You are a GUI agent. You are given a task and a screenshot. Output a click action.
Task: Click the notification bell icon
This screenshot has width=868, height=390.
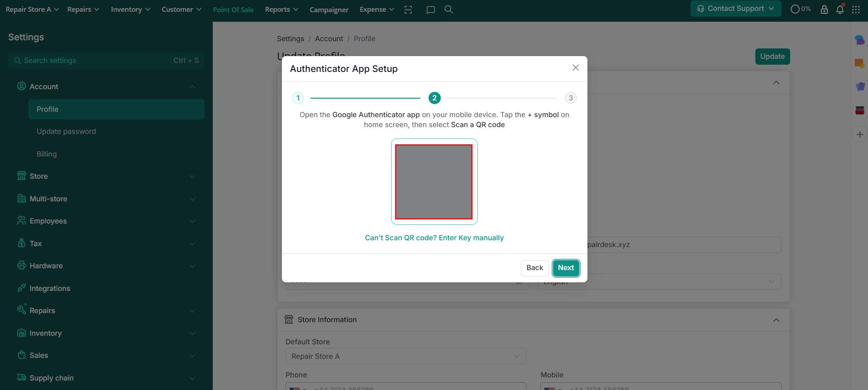click(x=840, y=10)
